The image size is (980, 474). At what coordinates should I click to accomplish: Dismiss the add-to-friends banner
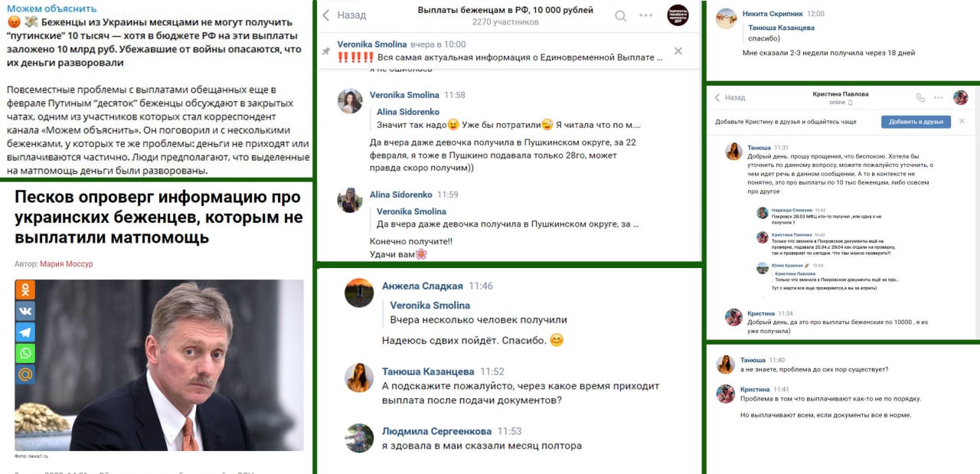(962, 121)
